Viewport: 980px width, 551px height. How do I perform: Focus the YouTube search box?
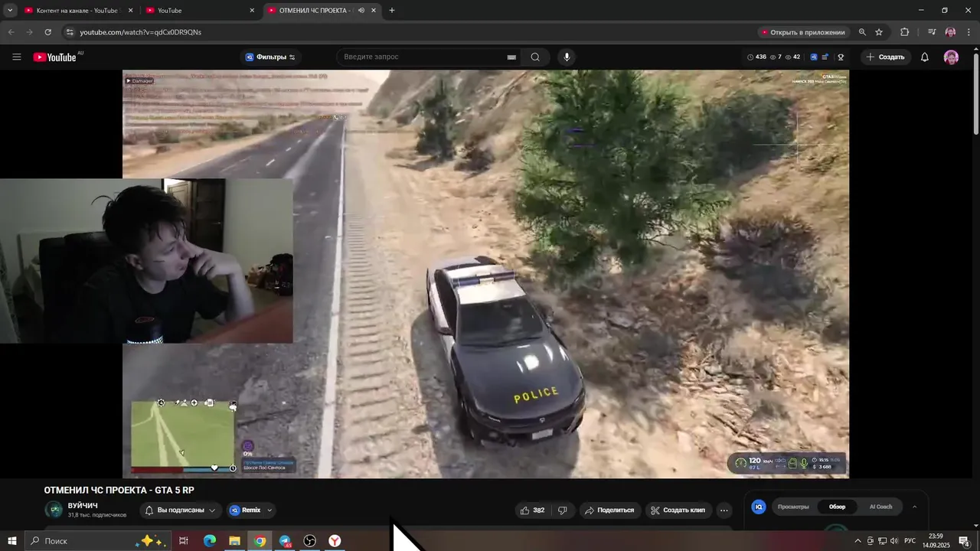(427, 57)
